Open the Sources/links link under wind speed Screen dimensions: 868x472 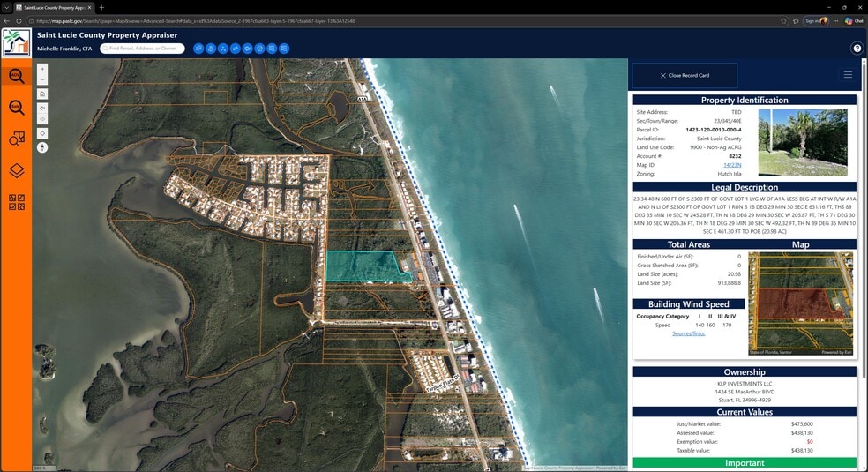[x=689, y=333]
